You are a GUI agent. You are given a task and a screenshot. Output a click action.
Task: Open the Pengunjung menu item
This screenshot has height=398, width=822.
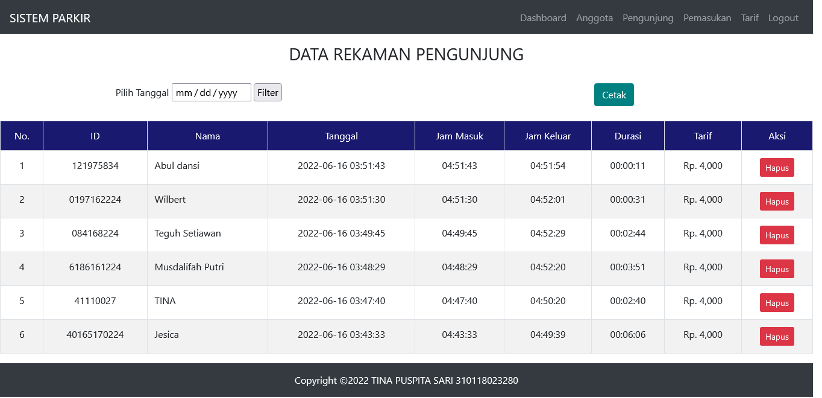(648, 18)
